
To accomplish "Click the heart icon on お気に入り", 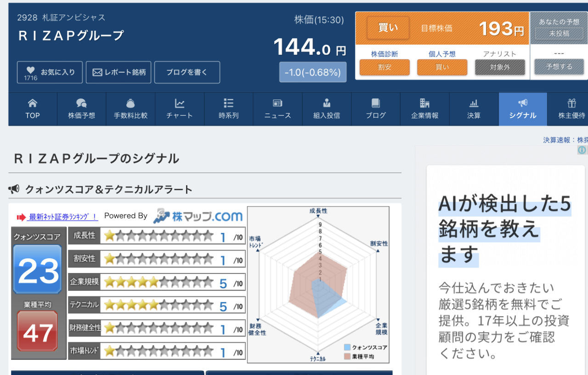I will 30,69.
